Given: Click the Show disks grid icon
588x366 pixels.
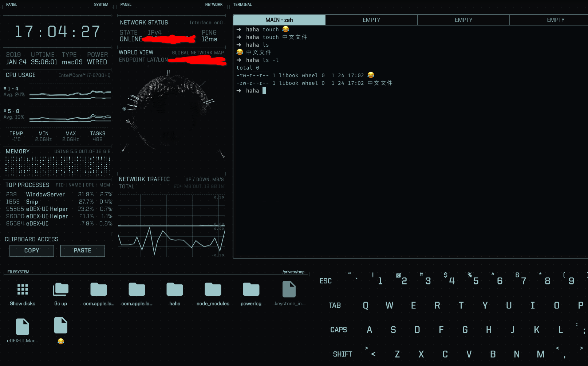Looking at the screenshot, I should pos(23,290).
